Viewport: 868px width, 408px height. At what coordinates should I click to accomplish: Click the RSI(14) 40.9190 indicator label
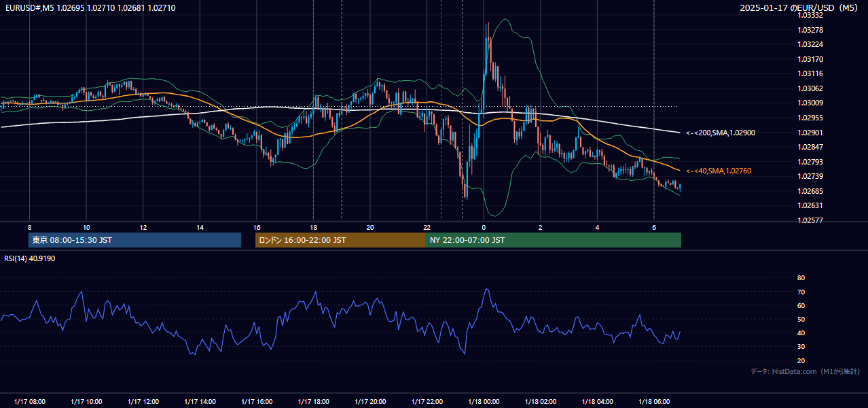[30, 258]
